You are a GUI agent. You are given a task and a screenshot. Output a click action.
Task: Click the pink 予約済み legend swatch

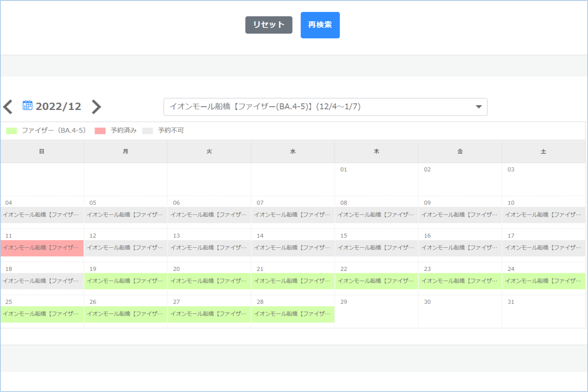100,131
